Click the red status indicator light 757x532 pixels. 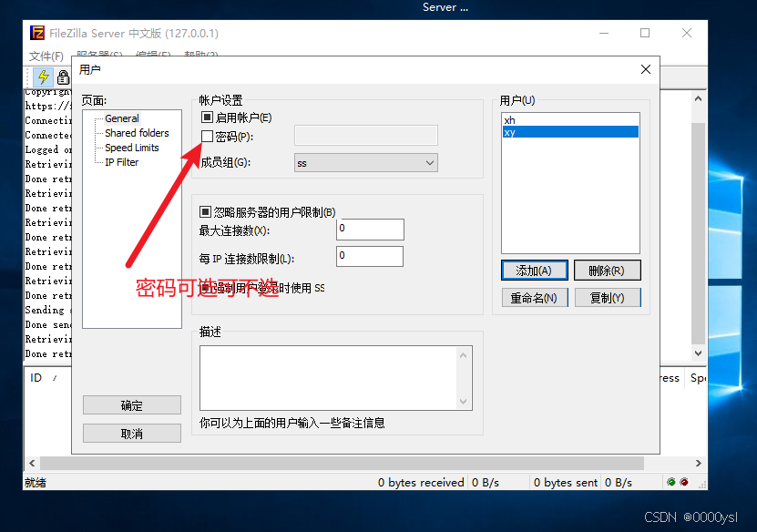[x=684, y=482]
